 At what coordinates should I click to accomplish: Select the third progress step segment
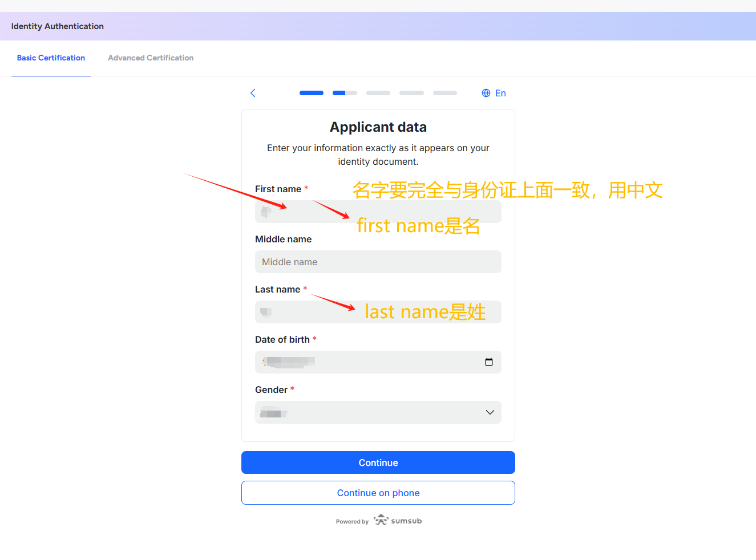point(378,93)
